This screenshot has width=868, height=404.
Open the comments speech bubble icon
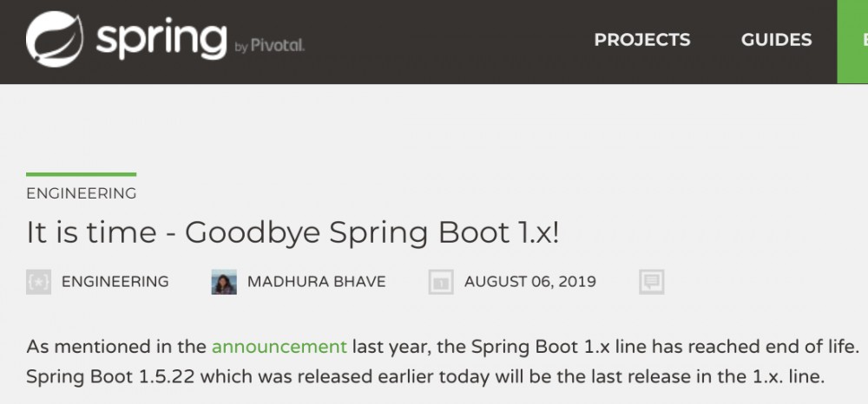click(x=651, y=282)
